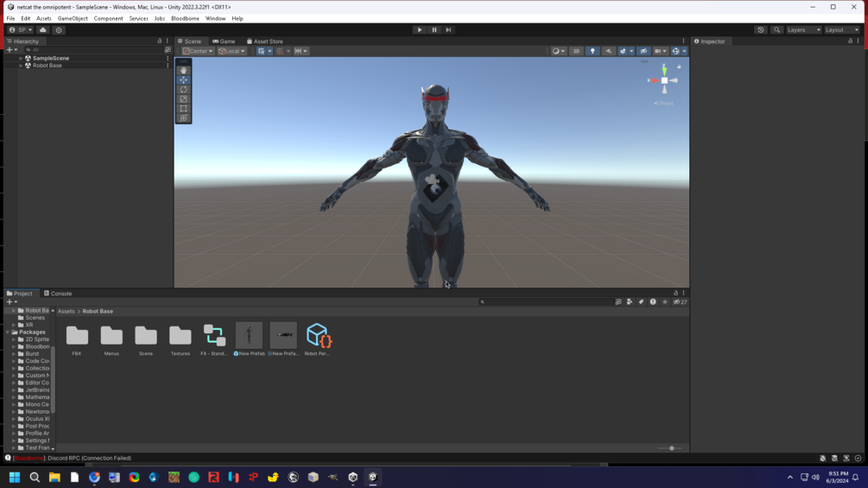Image resolution: width=868 pixels, height=488 pixels.
Task: Select the Hand view tool
Action: point(183,70)
